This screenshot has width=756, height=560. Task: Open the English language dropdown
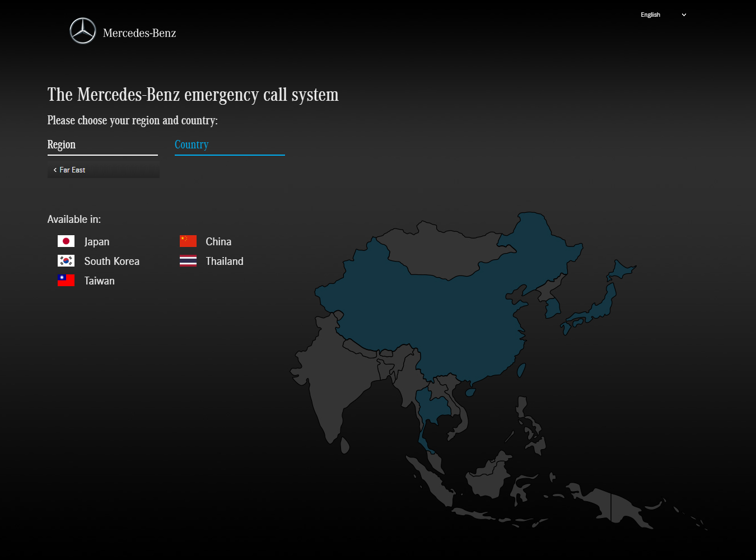651,15
